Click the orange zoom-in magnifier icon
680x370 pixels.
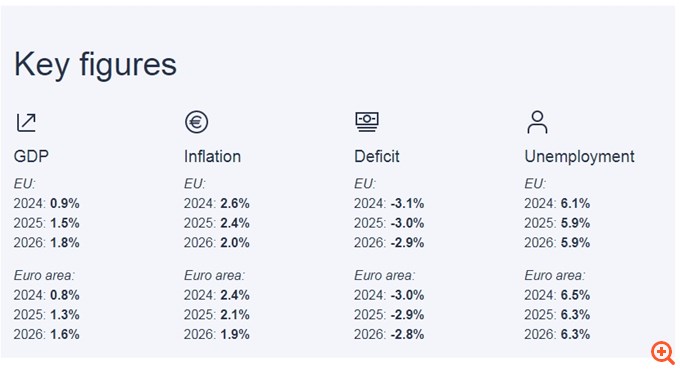tap(662, 352)
